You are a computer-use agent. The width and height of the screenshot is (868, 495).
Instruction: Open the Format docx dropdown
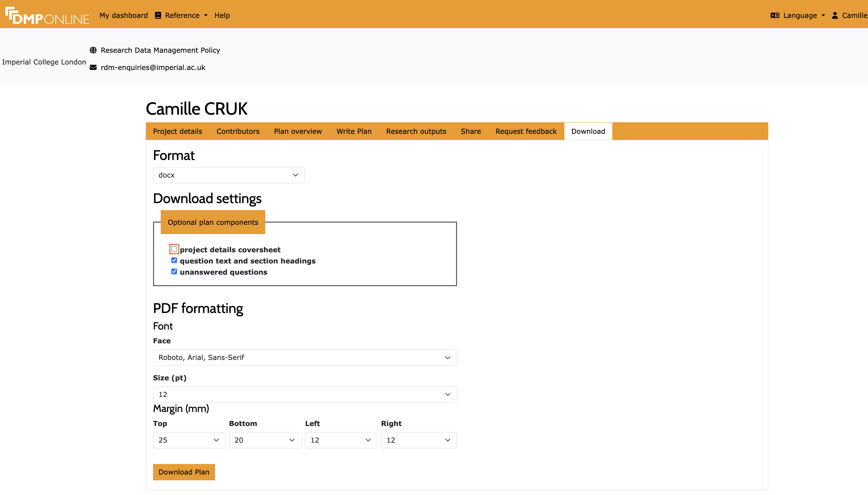(229, 175)
